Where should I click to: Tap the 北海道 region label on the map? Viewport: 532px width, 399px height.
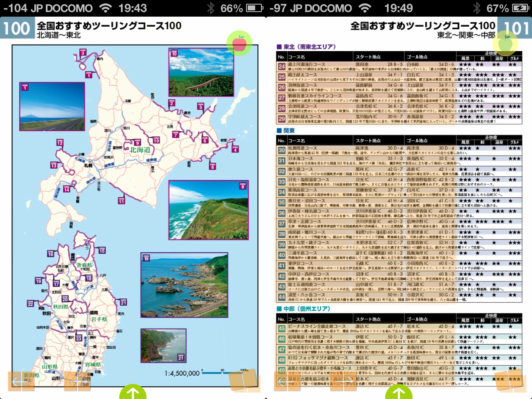point(140,150)
